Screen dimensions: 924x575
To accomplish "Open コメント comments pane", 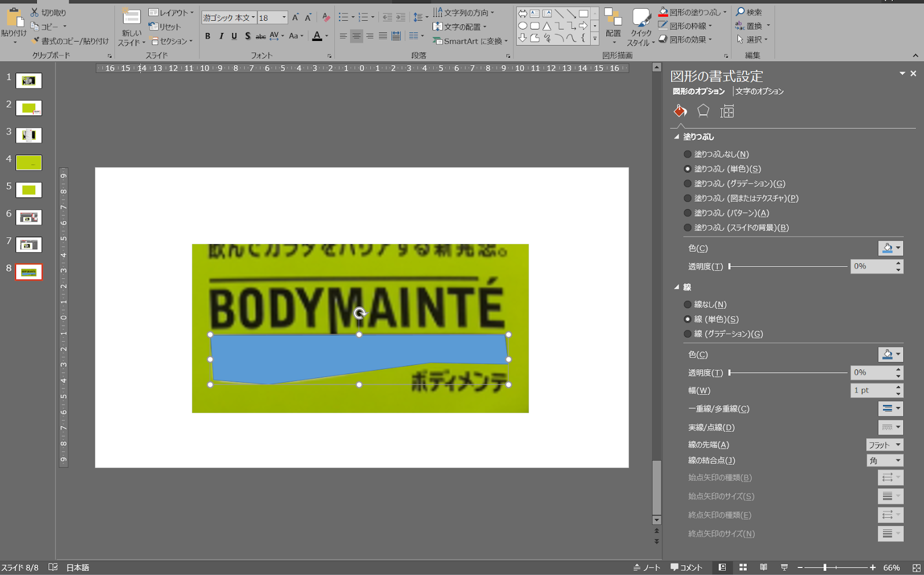I will [x=687, y=567].
